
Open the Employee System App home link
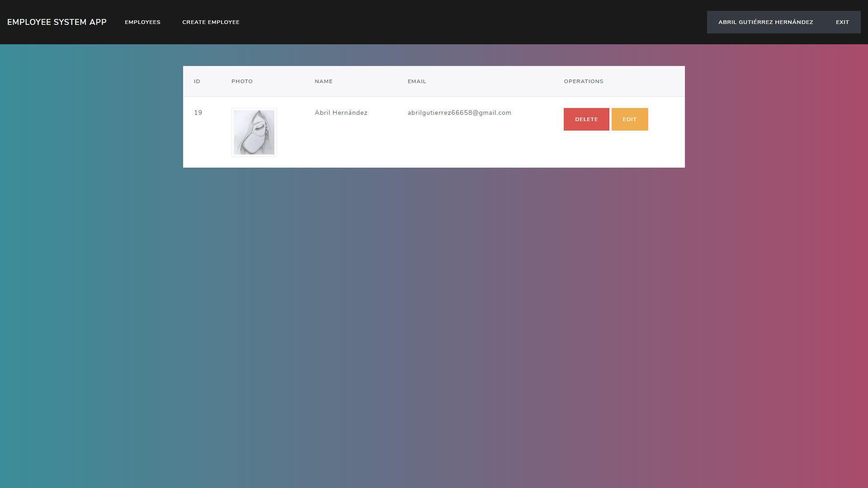point(57,22)
